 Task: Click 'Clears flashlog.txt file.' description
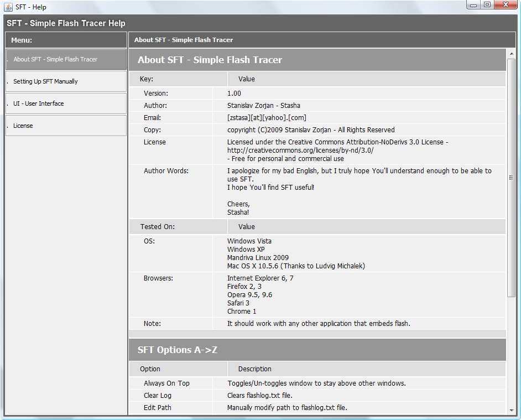[260, 396]
